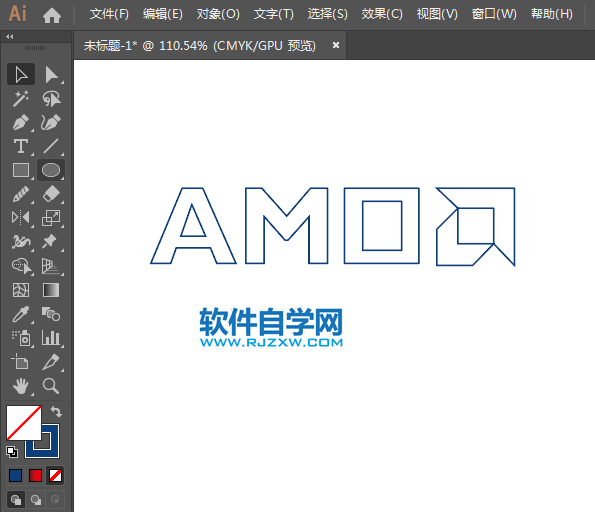This screenshot has height=512, width=595.
Task: Close the 未标题-1* document tab
Action: point(335,45)
